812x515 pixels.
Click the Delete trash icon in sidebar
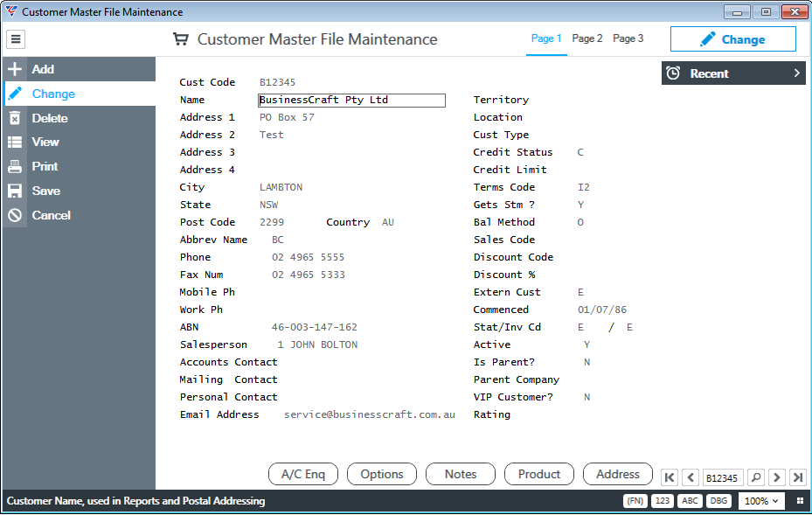tap(15, 118)
